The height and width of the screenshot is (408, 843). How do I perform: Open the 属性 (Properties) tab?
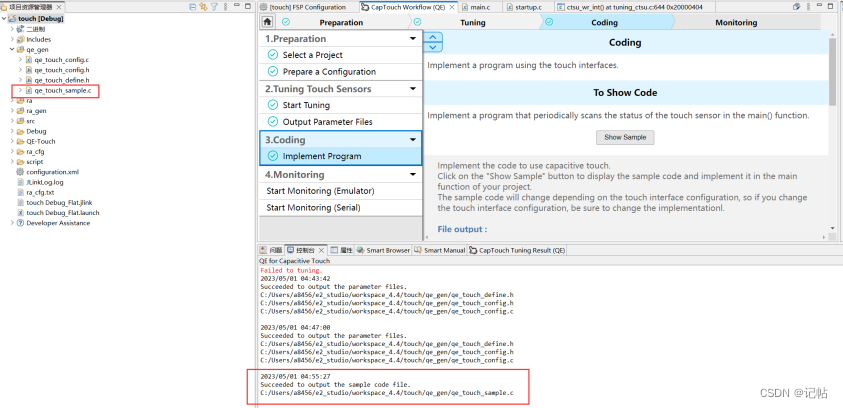tap(341, 250)
